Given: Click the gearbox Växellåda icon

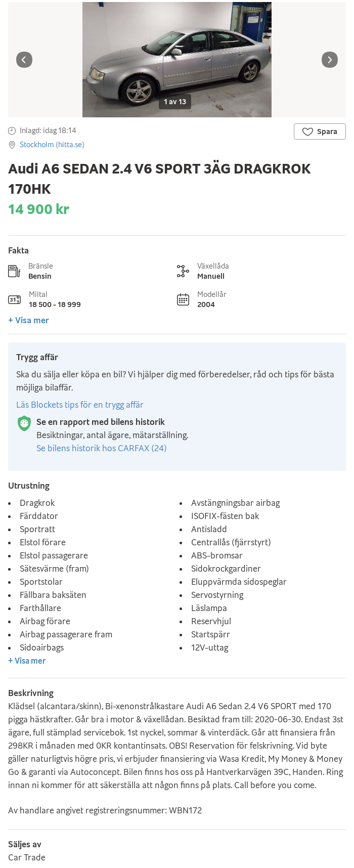Looking at the screenshot, I should pos(183,271).
